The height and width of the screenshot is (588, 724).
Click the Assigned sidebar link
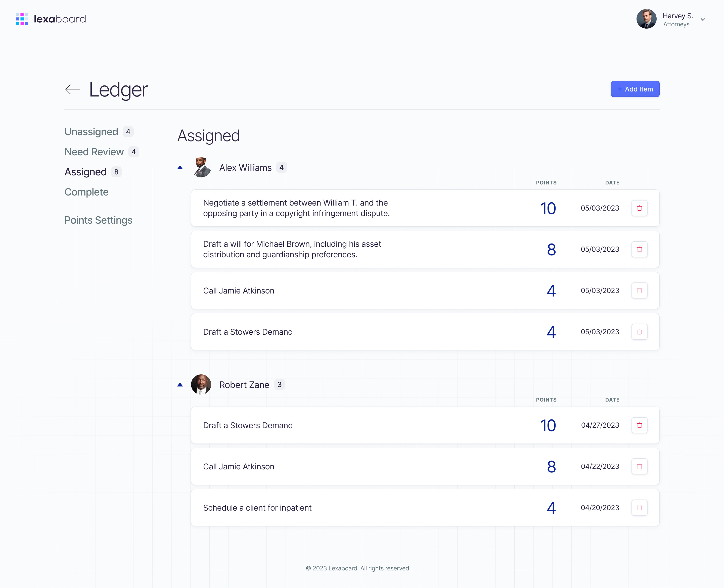[85, 172]
